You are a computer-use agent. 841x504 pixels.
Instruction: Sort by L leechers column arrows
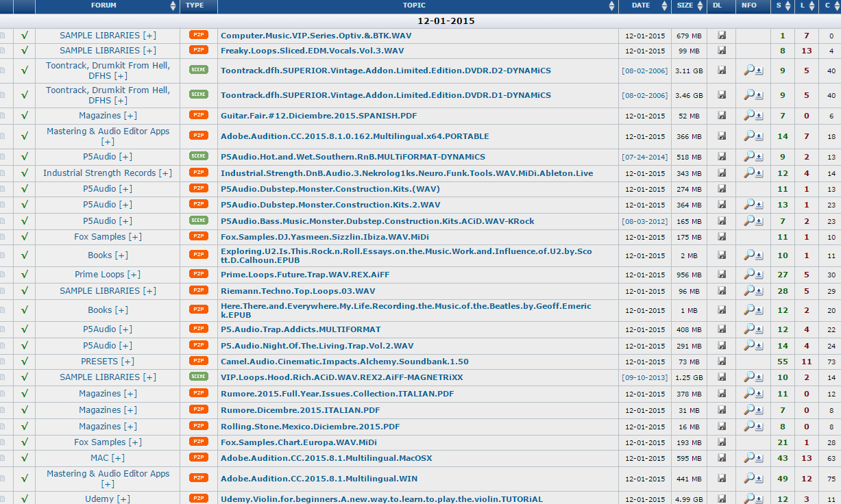tap(812, 5)
